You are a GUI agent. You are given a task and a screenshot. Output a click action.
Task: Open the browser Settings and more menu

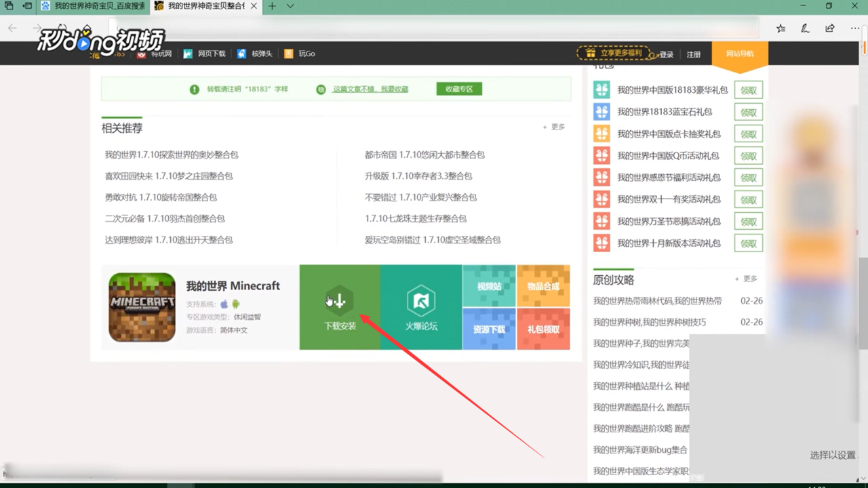pyautogui.click(x=854, y=28)
